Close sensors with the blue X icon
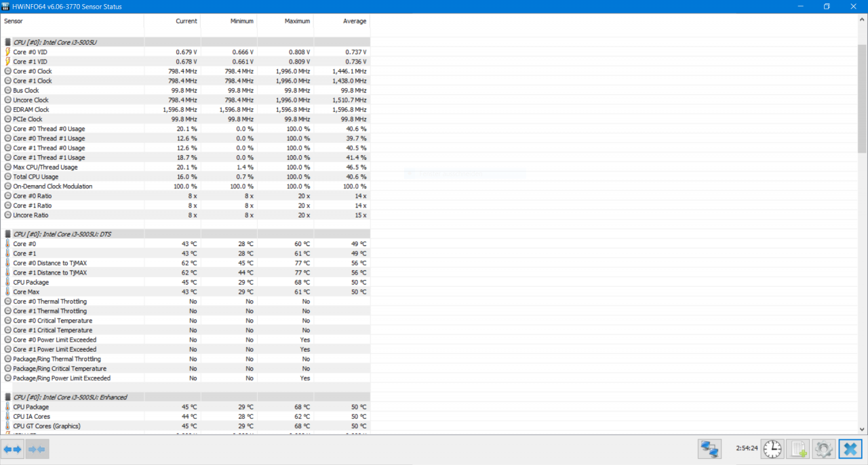The width and height of the screenshot is (868, 465). [850, 449]
